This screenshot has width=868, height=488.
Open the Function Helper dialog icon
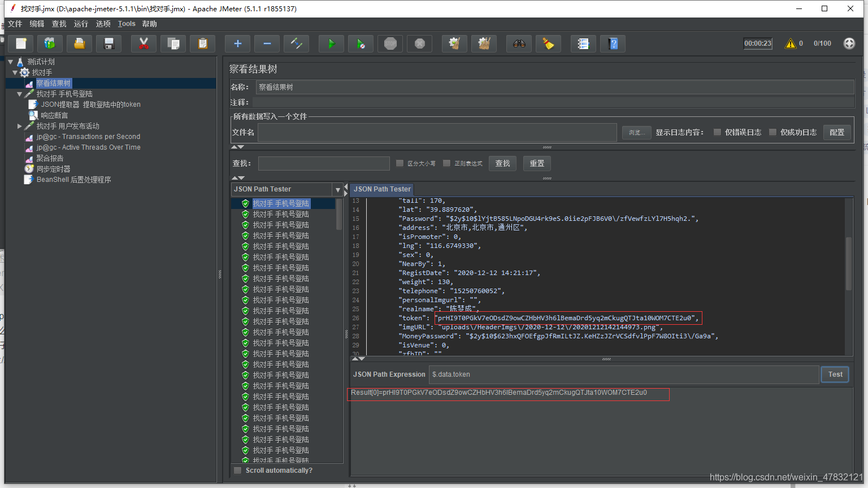click(584, 43)
